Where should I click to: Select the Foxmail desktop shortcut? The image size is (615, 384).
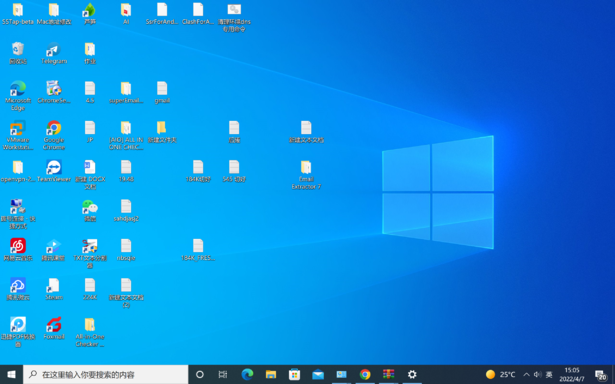tap(54, 328)
